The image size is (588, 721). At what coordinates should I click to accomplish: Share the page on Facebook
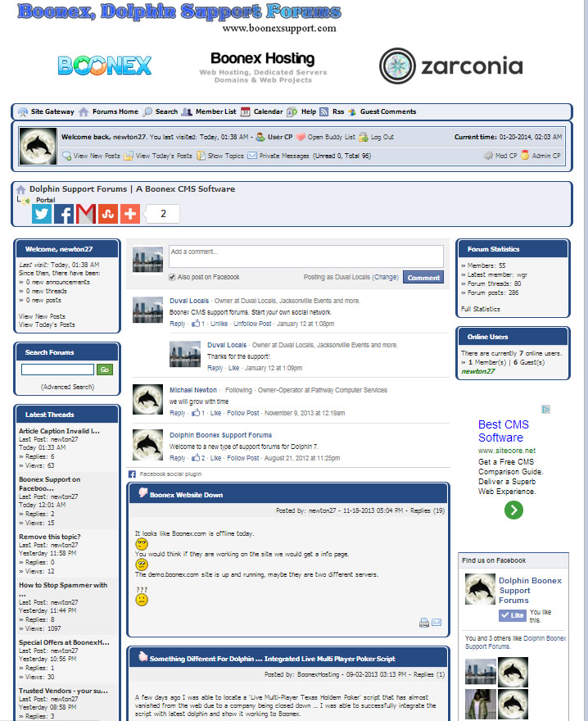click(64, 214)
